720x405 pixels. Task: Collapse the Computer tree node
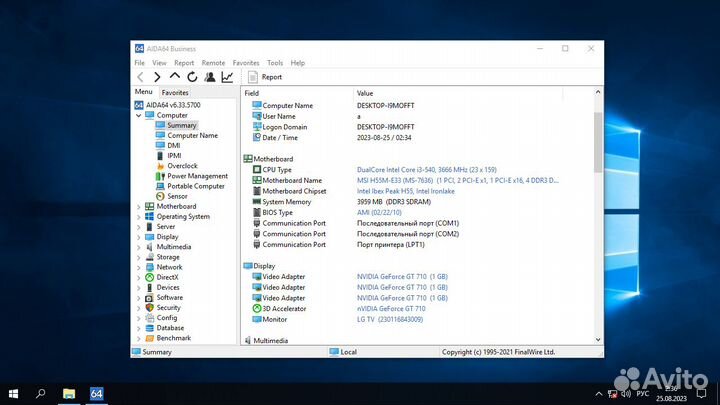(139, 115)
